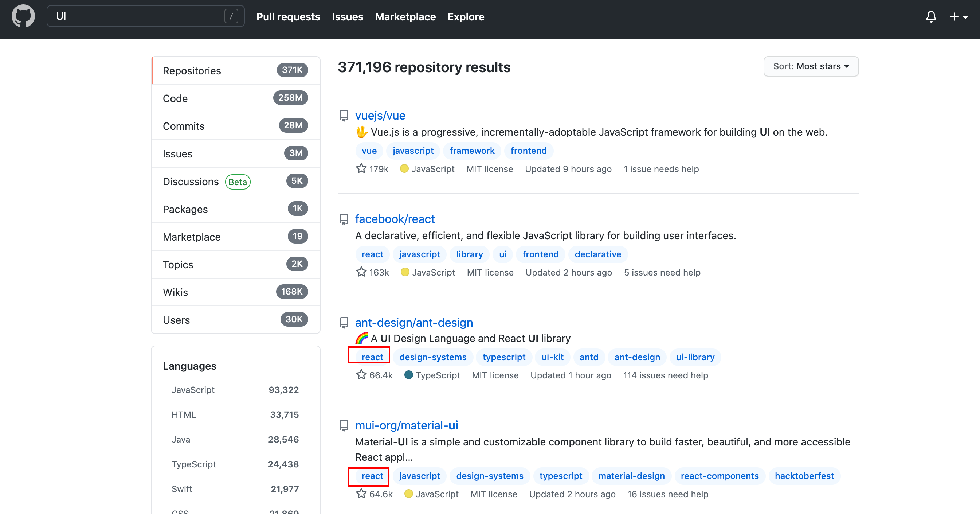This screenshot has height=514, width=980.
Task: Click typescript tag under ant-design
Action: [x=504, y=357]
